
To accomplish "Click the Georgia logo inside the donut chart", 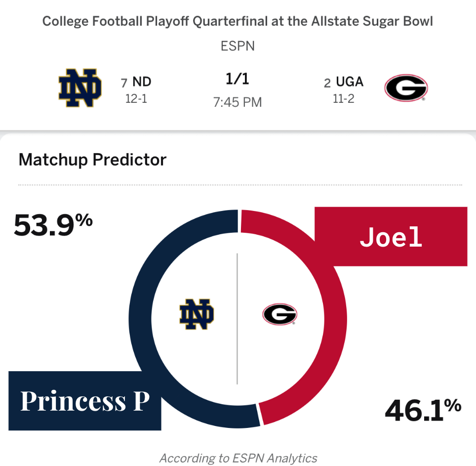I will pos(279,314).
